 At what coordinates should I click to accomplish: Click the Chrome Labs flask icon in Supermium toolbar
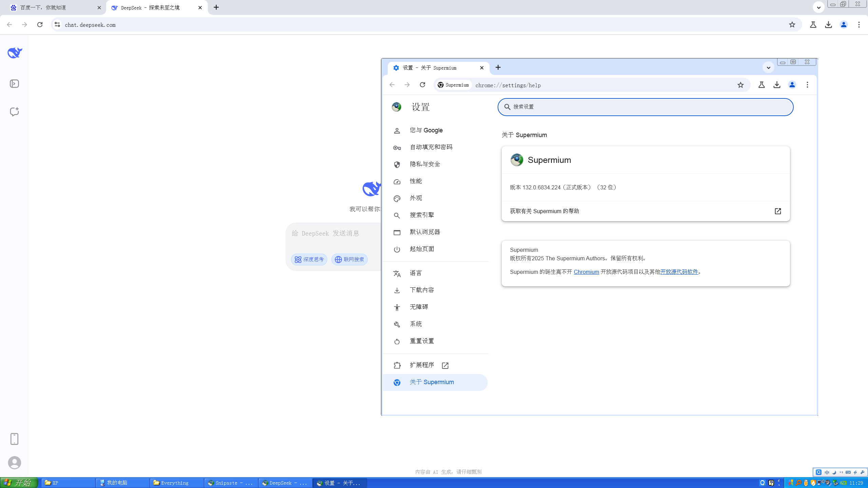coord(761,85)
